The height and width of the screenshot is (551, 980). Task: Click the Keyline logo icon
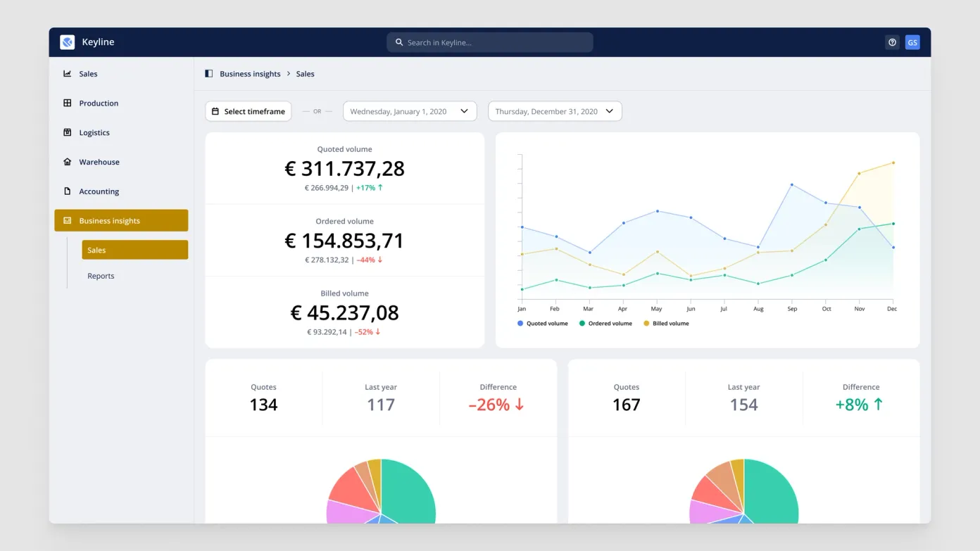(x=68, y=42)
